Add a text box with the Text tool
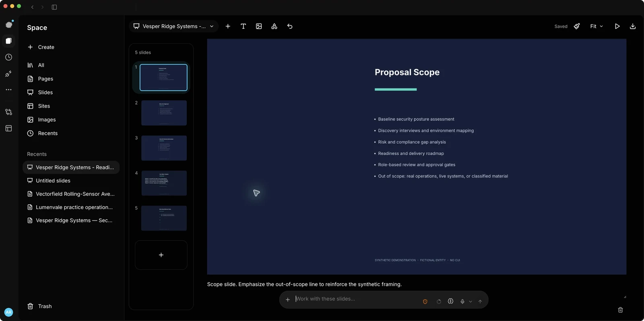This screenshot has height=321, width=644. click(243, 26)
